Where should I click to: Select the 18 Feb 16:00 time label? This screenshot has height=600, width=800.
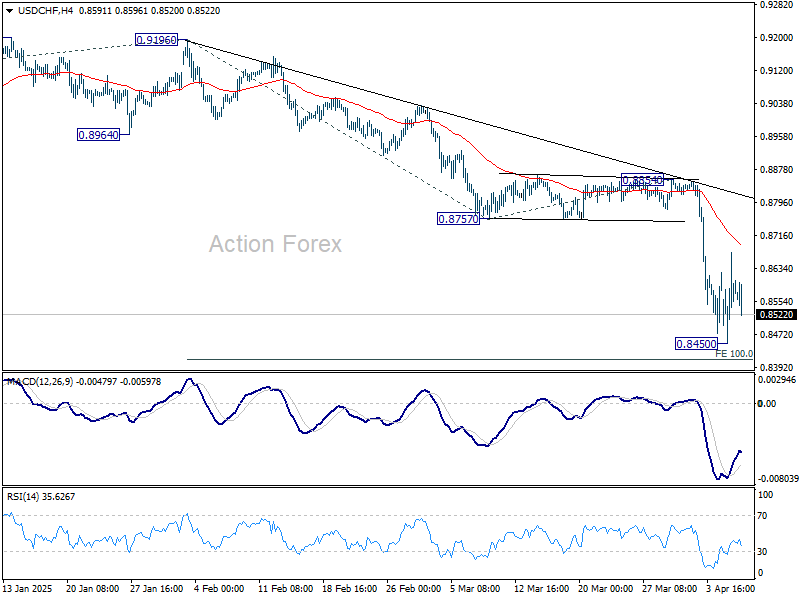point(350,589)
